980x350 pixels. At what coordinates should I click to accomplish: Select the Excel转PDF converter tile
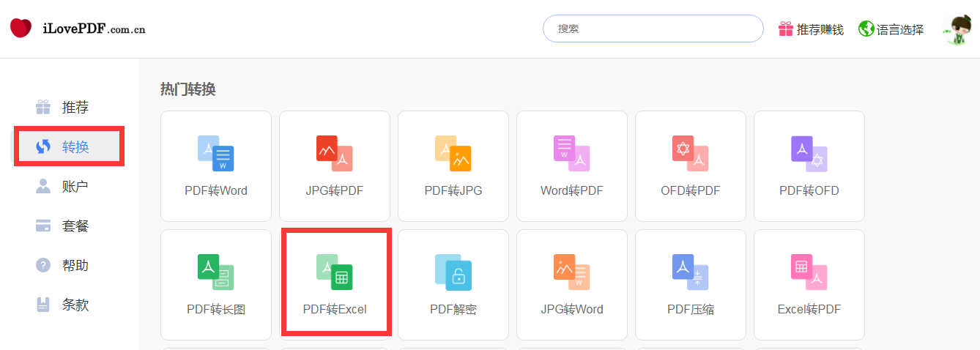pos(809,284)
